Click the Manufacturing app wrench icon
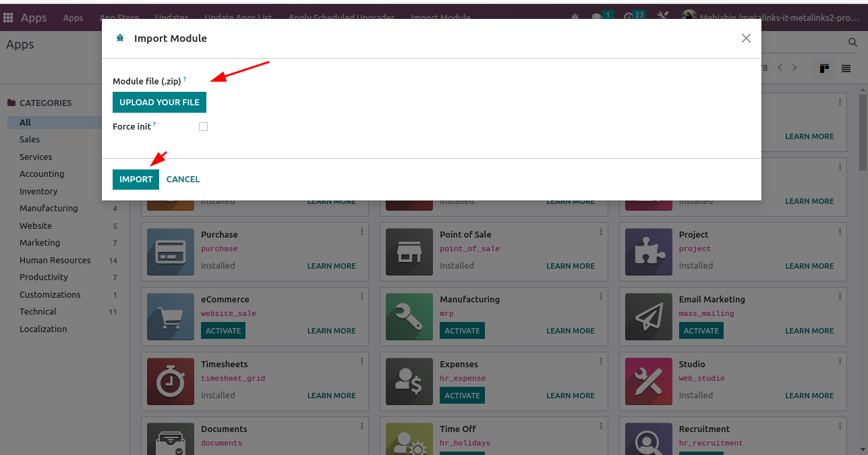Screen dimensions: 868x455 point(408,317)
